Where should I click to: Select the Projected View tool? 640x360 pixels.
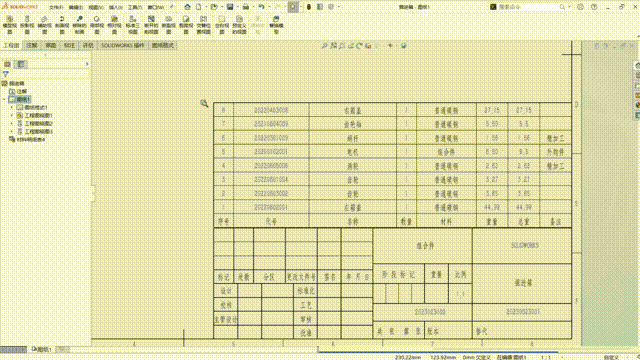27,24
